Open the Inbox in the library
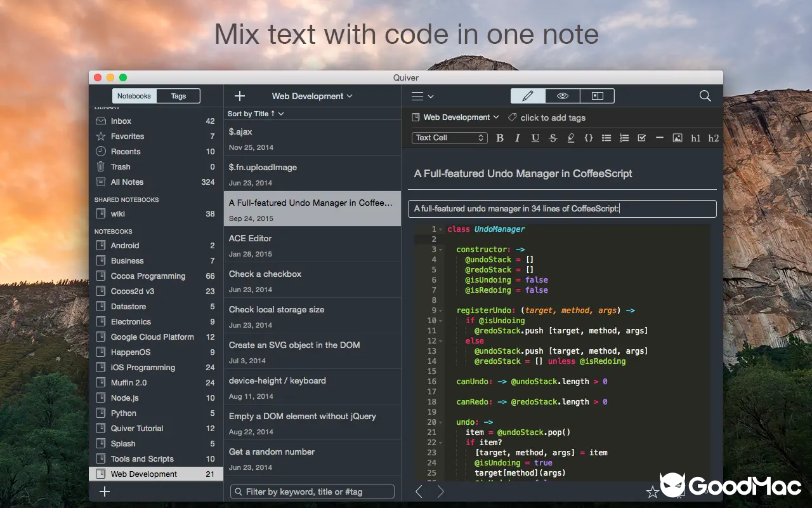Image resolution: width=812 pixels, height=508 pixels. (x=156, y=121)
